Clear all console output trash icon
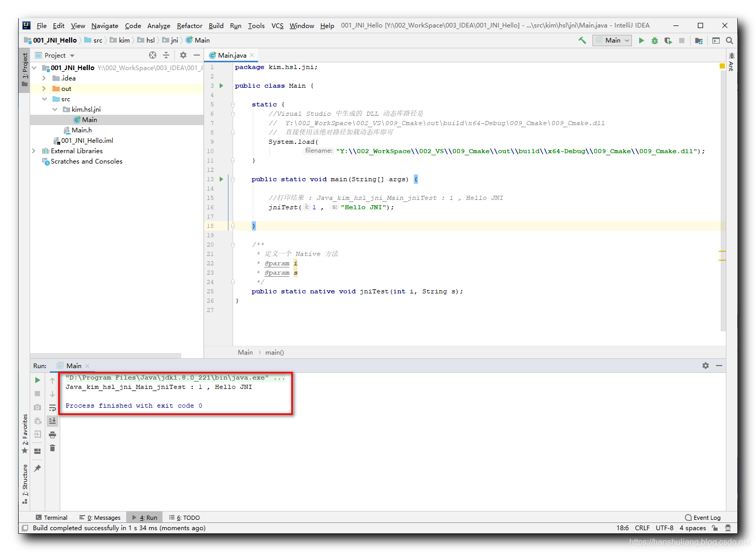Viewport: 756px width, 552px height. point(52,448)
